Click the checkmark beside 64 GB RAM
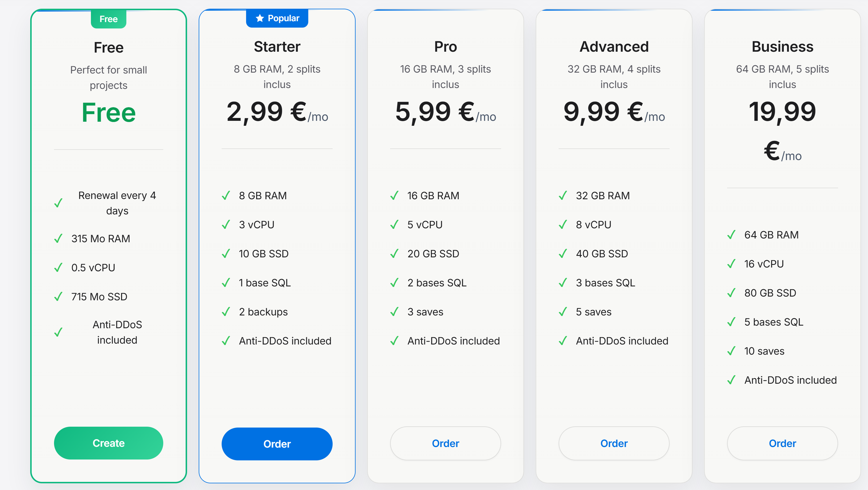Image resolution: width=868 pixels, height=490 pixels. pyautogui.click(x=731, y=235)
